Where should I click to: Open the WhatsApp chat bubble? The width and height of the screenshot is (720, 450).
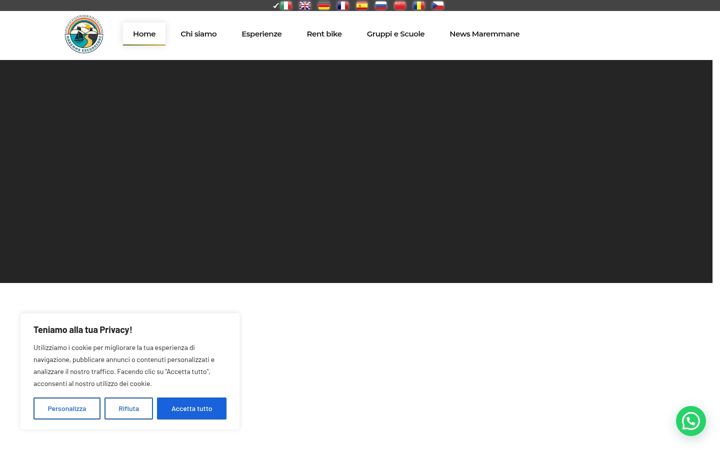[x=691, y=421]
